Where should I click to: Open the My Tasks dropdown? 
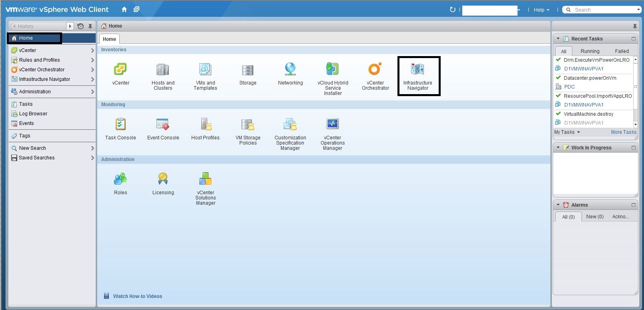click(x=567, y=132)
